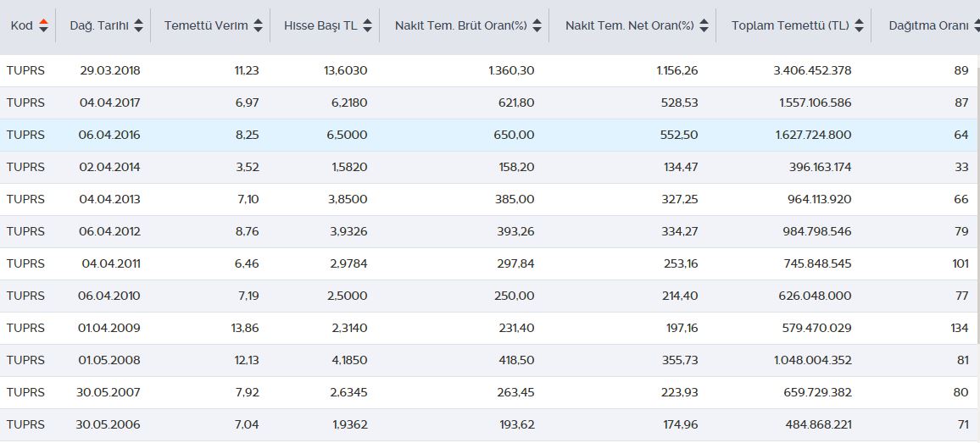This screenshot has width=980, height=443.
Task: Click net ratio value 1.156,26
Action: 677,70
